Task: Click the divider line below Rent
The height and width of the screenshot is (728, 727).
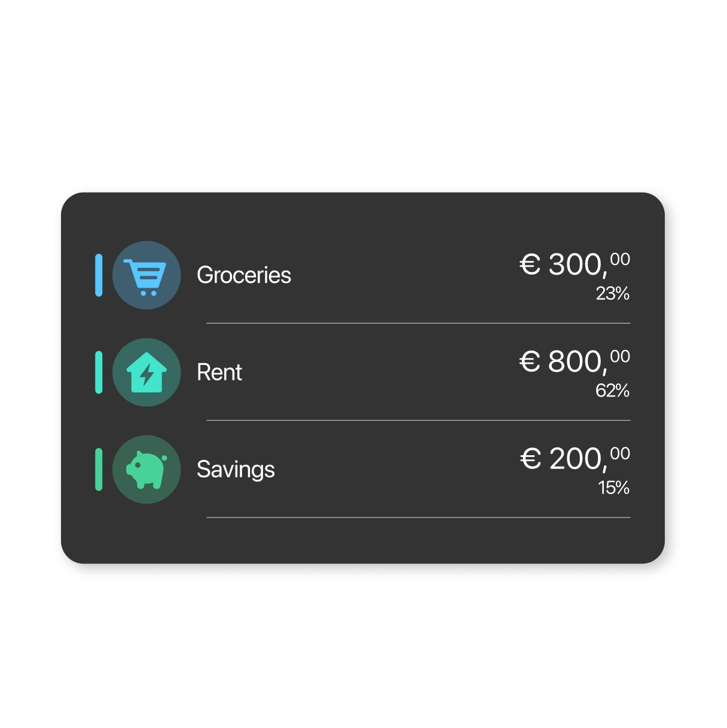Action: (419, 421)
